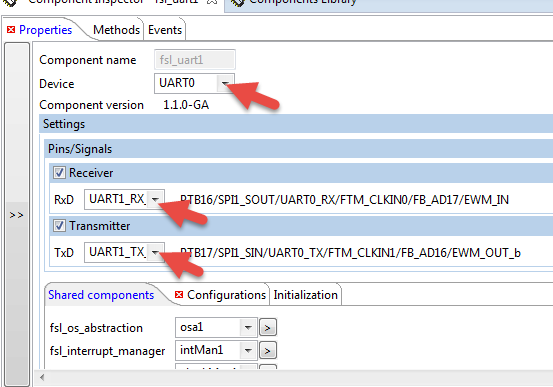This screenshot has width=553, height=387.
Task: Click the PTB16 RxD pin description text
Action: click(x=344, y=200)
